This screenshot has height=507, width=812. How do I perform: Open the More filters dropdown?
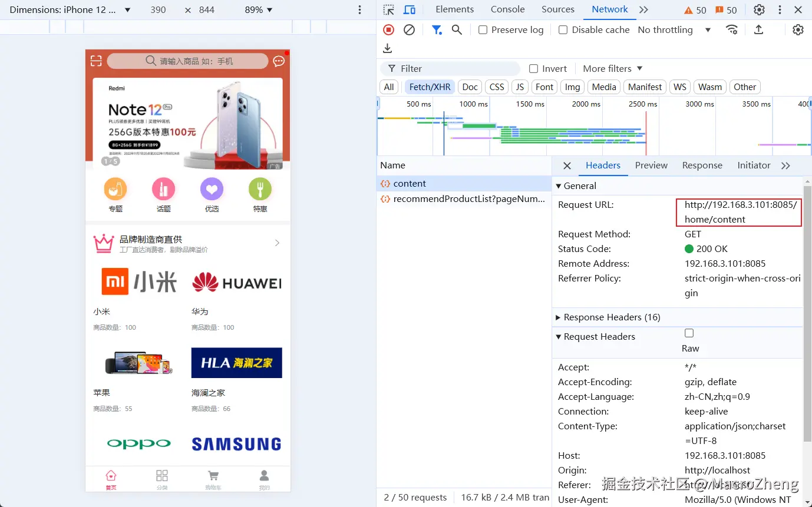pyautogui.click(x=613, y=69)
